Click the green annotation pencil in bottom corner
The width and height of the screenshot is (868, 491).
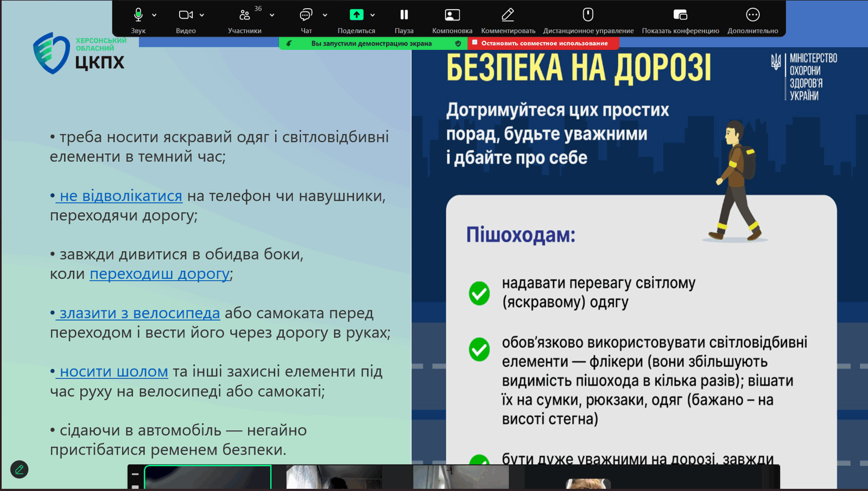coord(20,469)
